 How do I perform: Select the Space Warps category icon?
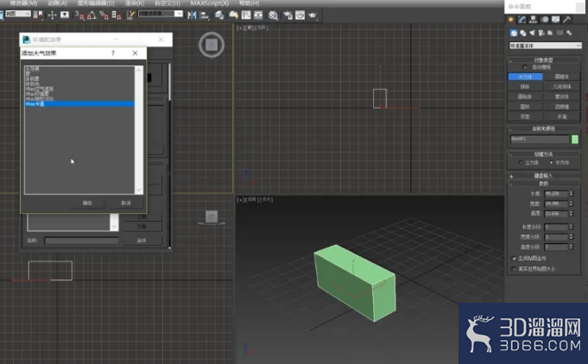pos(560,33)
